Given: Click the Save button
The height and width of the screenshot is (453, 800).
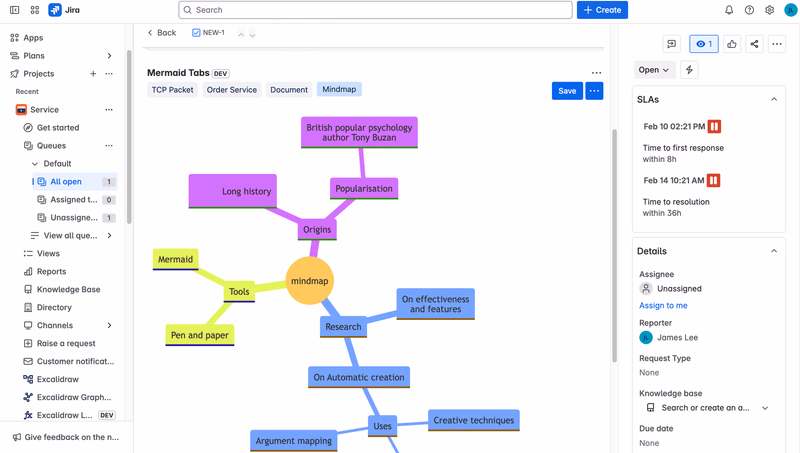Looking at the screenshot, I should click(x=567, y=91).
